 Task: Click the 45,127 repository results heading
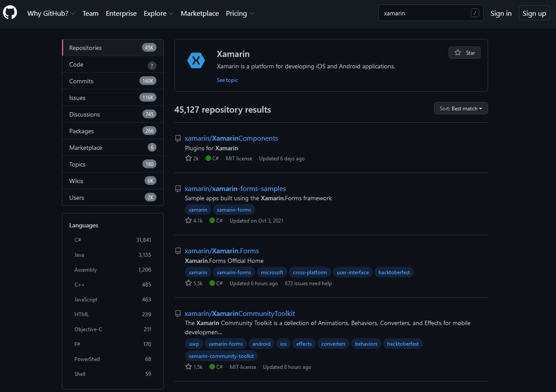coord(223,110)
